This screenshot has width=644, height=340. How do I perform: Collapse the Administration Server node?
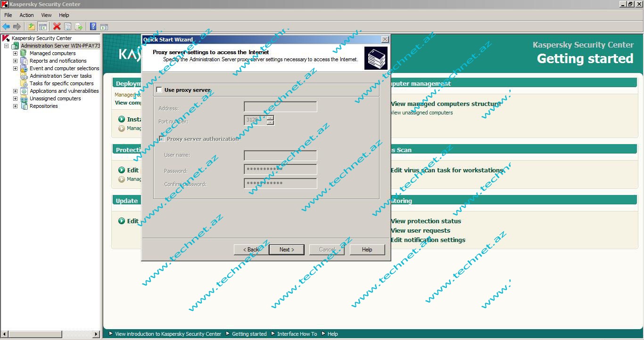pyautogui.click(x=7, y=46)
